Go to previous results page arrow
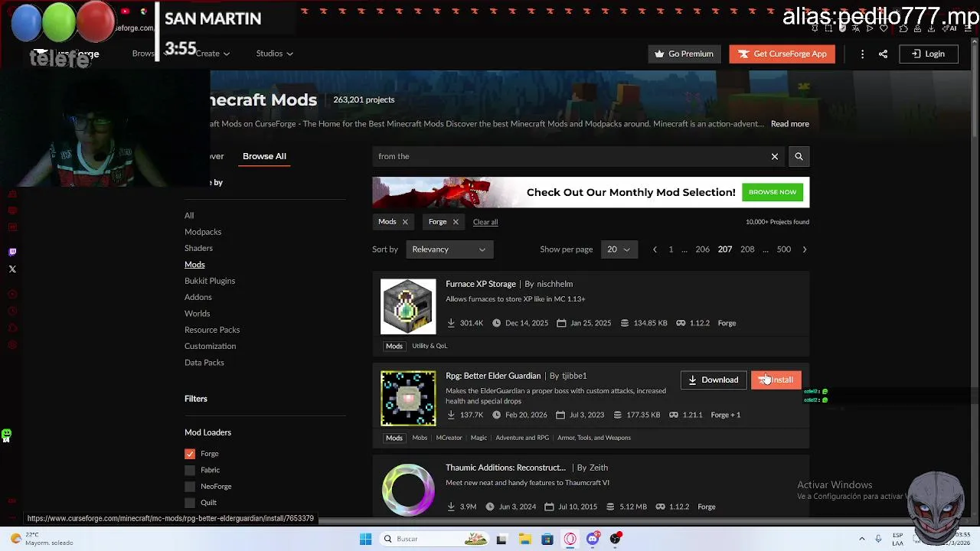Screen dimensions: 980x551 coord(655,249)
